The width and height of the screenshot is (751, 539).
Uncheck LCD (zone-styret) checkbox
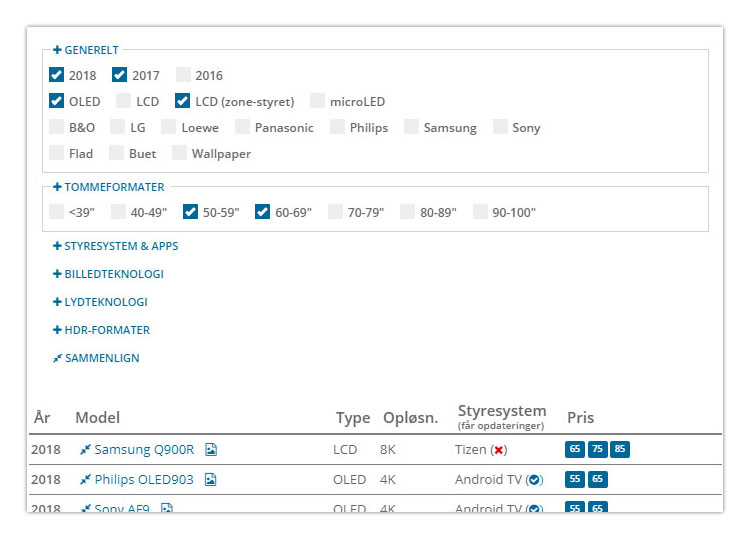[182, 101]
